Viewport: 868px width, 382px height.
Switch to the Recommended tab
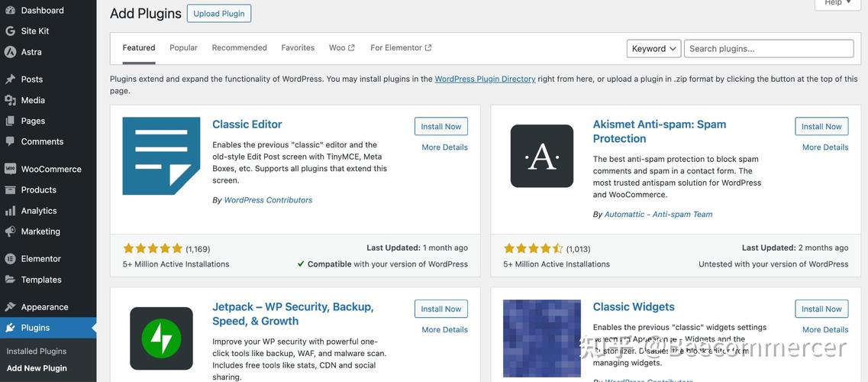[x=239, y=47]
